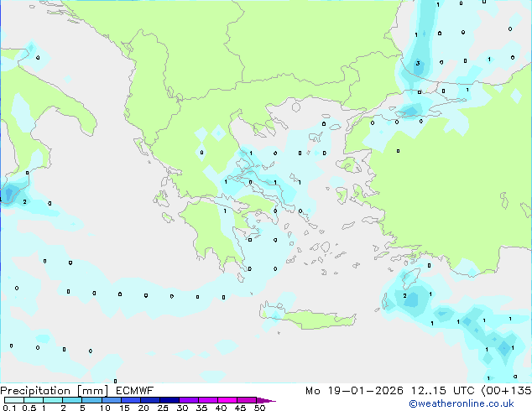The image size is (532, 411).
Task: Select the 30–35 mm violet legend swatch
Action: click(x=189, y=400)
